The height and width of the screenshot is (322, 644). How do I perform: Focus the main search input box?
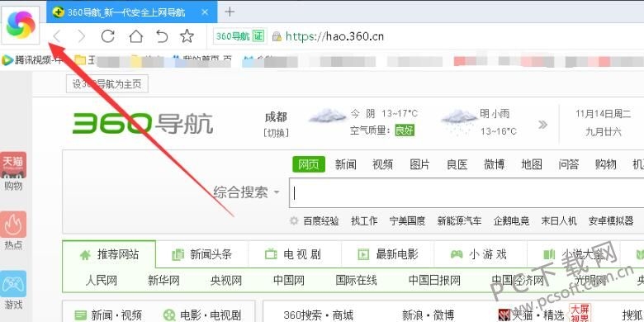point(466,193)
